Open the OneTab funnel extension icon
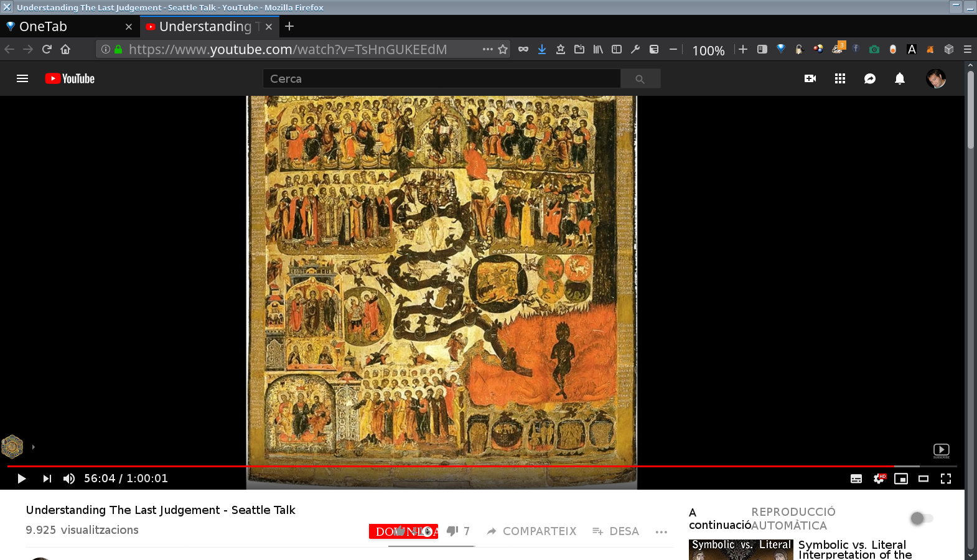The image size is (977, 560). tap(781, 49)
